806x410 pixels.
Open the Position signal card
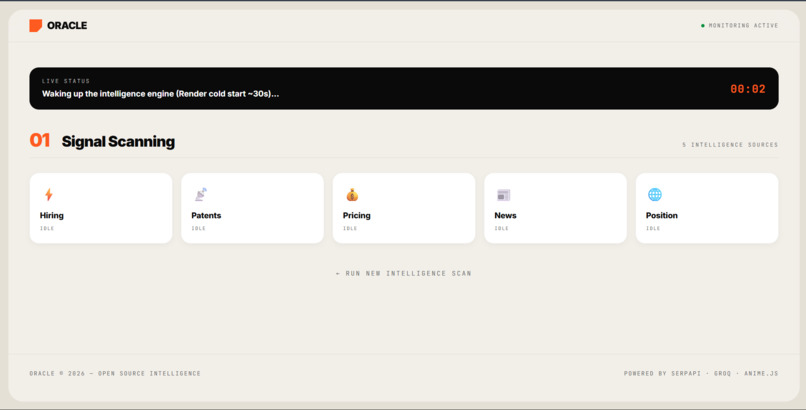[707, 208]
